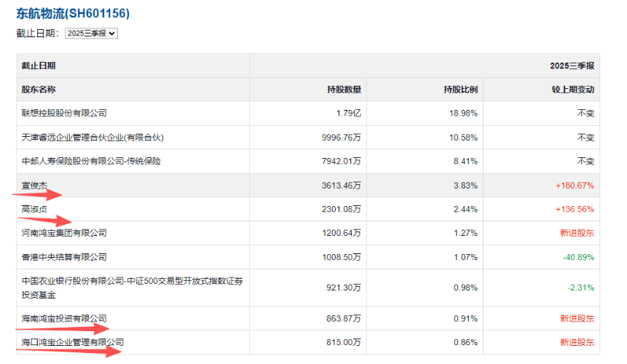Click 中邮人寿保险股份有限公司-传统保险 shareholder name
The width and height of the screenshot is (627, 364).
[91, 161]
